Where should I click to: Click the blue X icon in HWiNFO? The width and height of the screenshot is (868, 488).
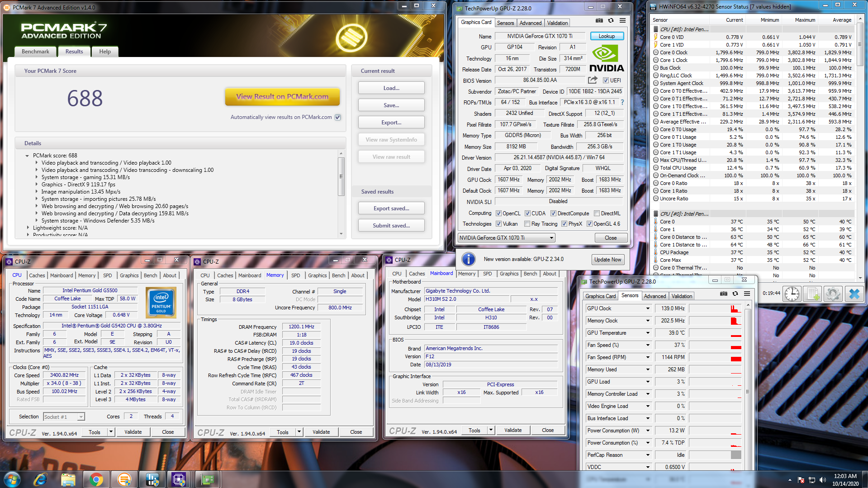[x=854, y=294]
